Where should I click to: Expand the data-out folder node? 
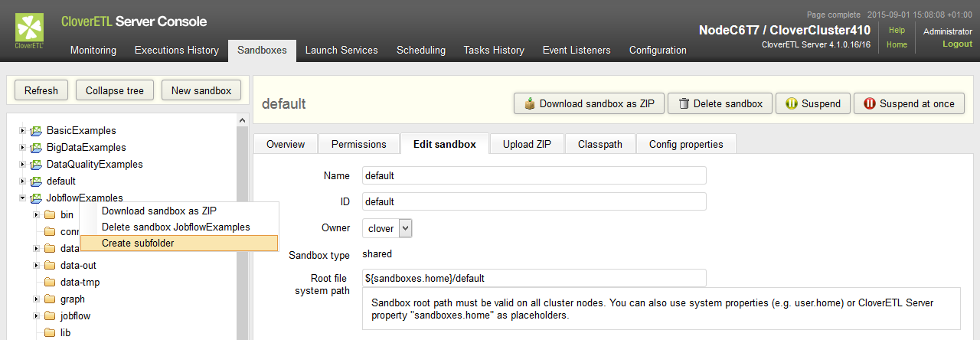point(36,266)
